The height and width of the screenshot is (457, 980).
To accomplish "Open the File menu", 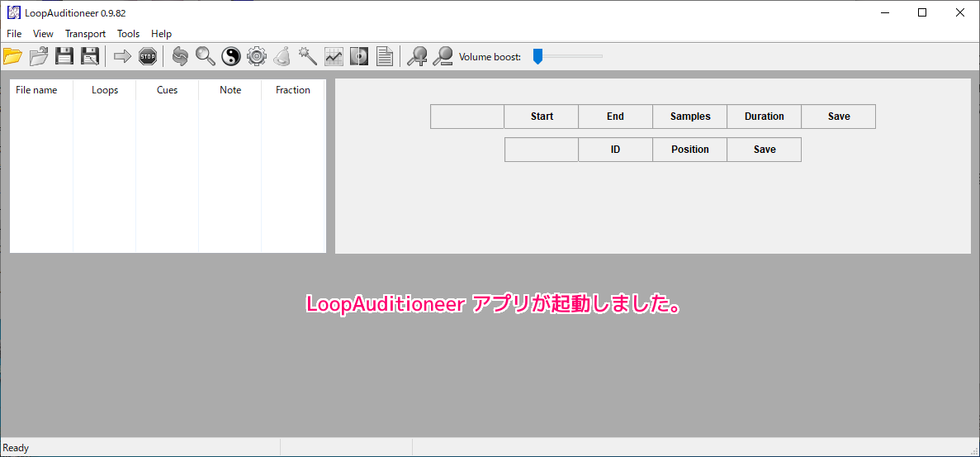I will pyautogui.click(x=14, y=34).
